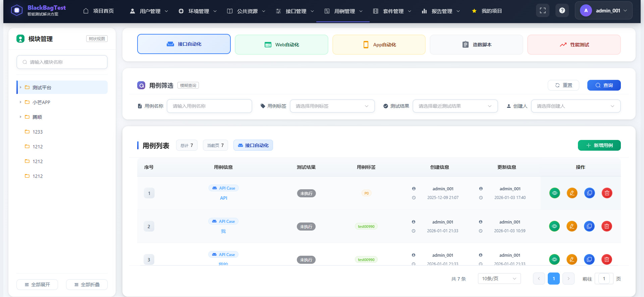Open the 套件管理 menu
This screenshot has width=644, height=297.
(392, 11)
